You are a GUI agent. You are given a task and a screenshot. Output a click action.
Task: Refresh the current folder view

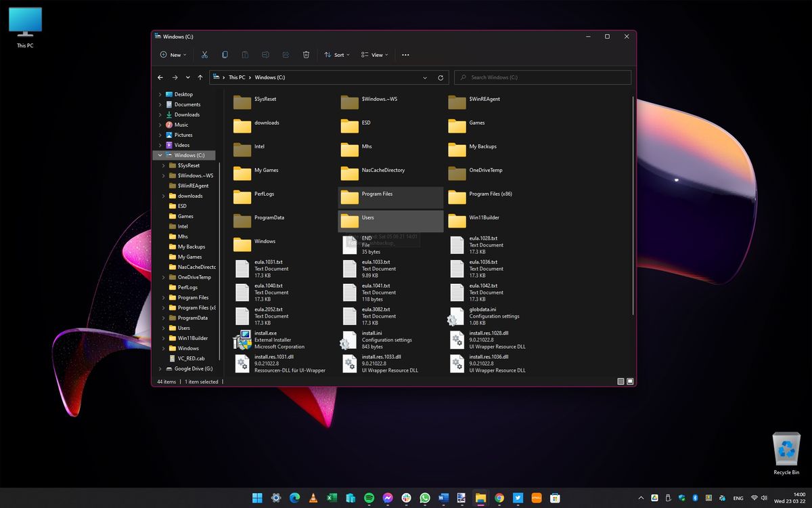(x=439, y=77)
